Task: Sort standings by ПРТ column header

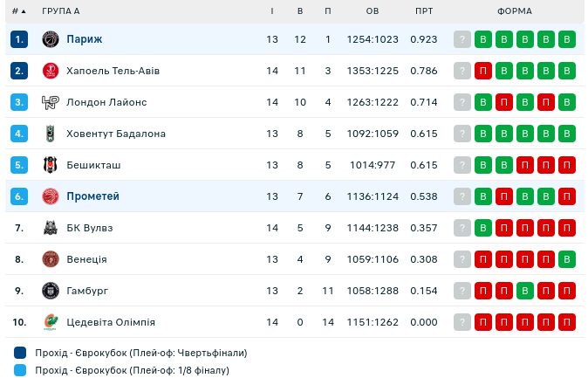Action: click(x=424, y=11)
